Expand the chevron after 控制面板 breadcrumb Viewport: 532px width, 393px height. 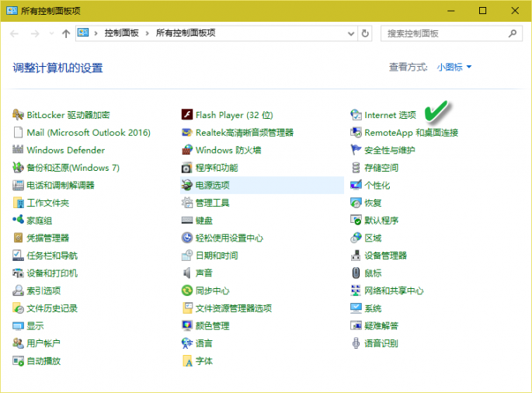[x=148, y=33]
